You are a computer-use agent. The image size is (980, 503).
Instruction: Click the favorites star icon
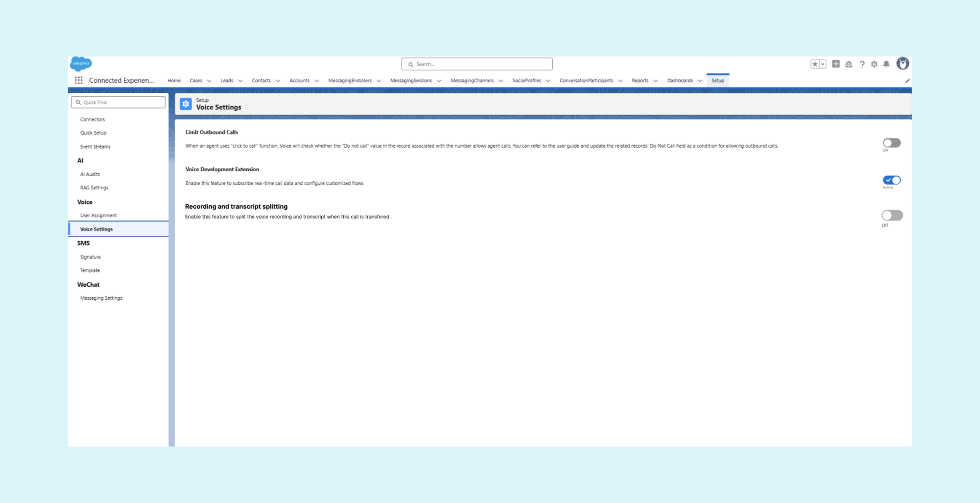point(815,64)
